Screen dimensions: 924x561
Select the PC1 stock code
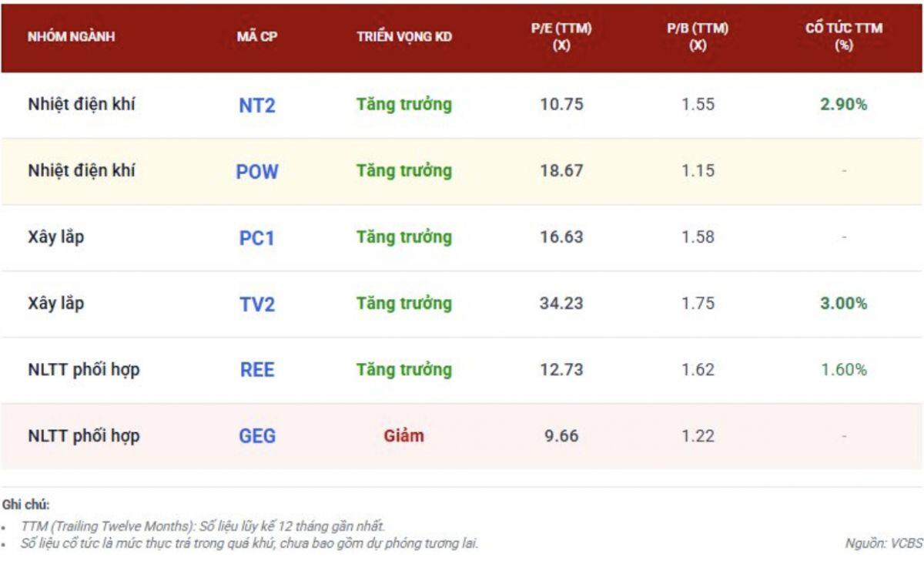[x=256, y=237]
